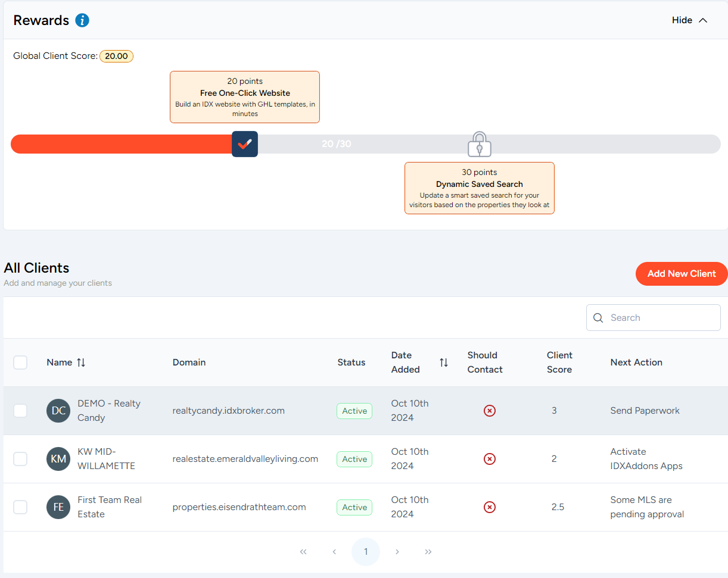
Task: Open the Rewards info tooltip
Action: (x=81, y=20)
